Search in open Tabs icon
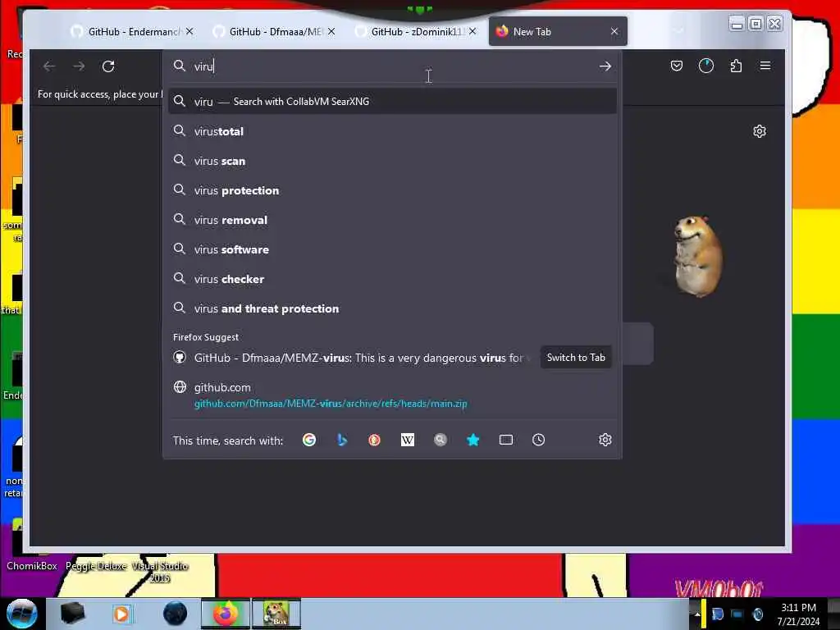Screen dimensions: 840x630 pyautogui.click(x=505, y=440)
